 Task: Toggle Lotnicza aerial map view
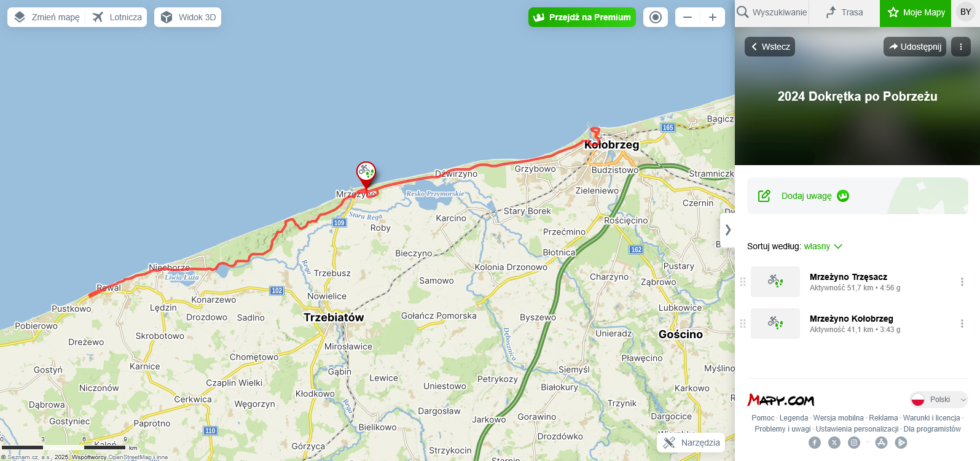pyautogui.click(x=117, y=17)
